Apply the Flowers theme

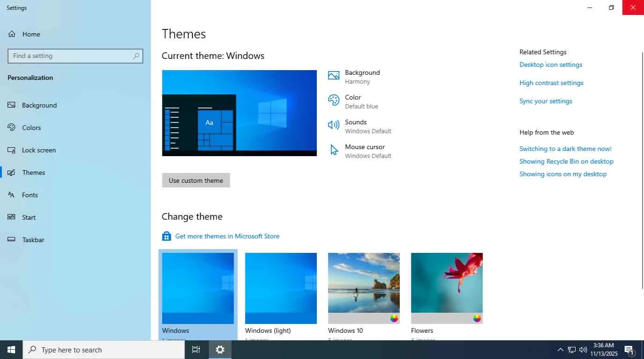(447, 288)
